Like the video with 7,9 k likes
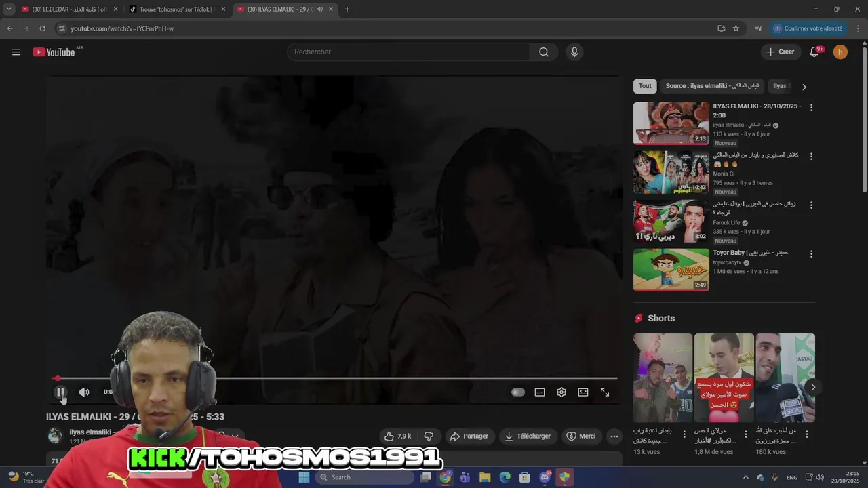 [398, 436]
